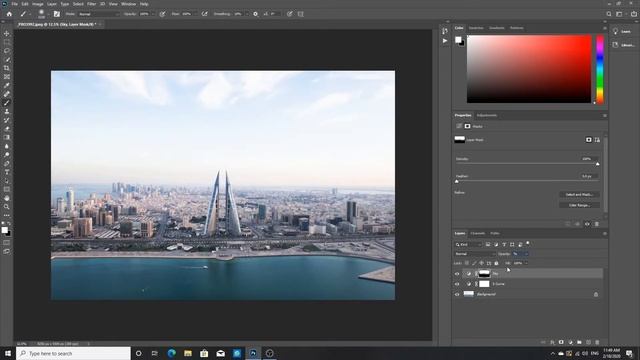The width and height of the screenshot is (640, 360).
Task: Click the play actions icon beside Color panel
Action: 445,41
